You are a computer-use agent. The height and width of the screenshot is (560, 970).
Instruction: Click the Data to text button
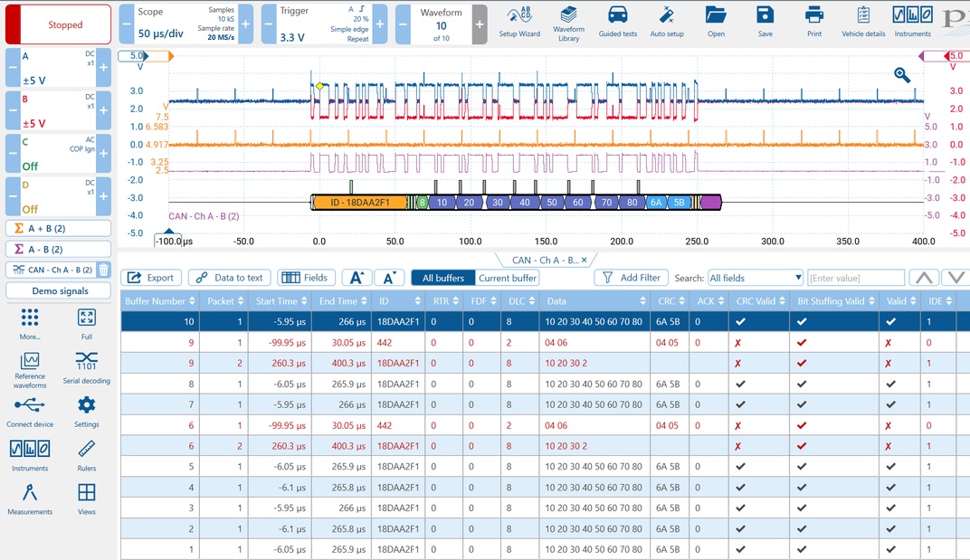(x=230, y=278)
